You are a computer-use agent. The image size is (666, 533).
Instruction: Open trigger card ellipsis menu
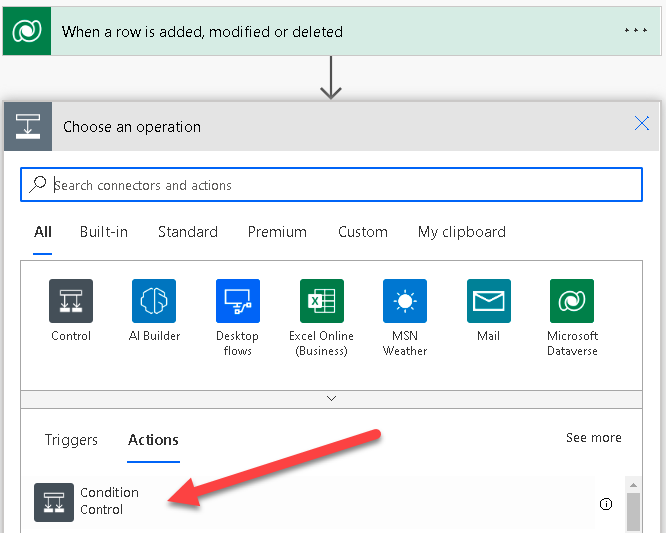(635, 30)
